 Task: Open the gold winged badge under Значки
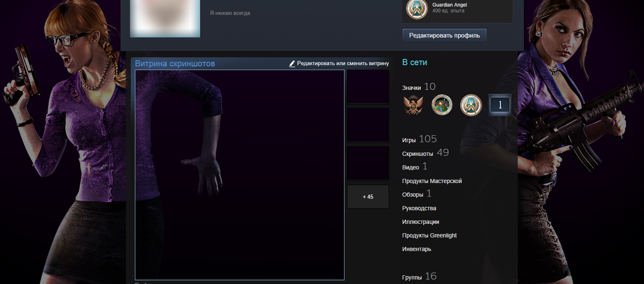click(x=471, y=105)
